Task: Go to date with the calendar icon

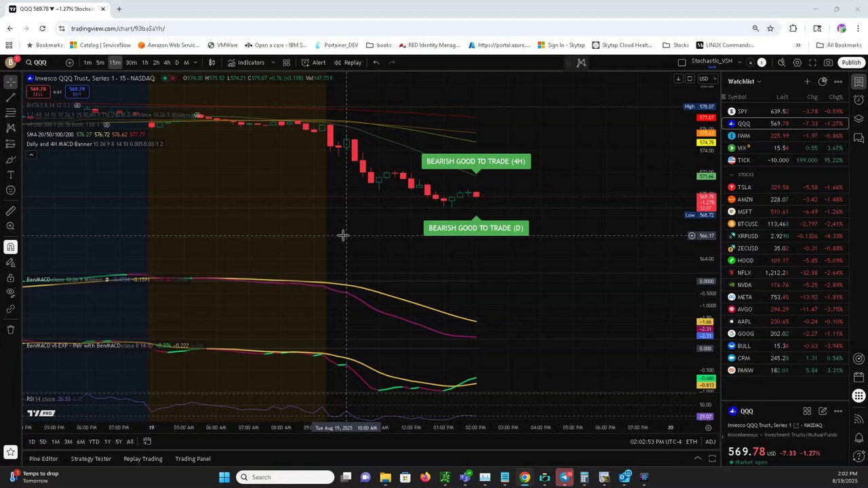Action: 147,442
